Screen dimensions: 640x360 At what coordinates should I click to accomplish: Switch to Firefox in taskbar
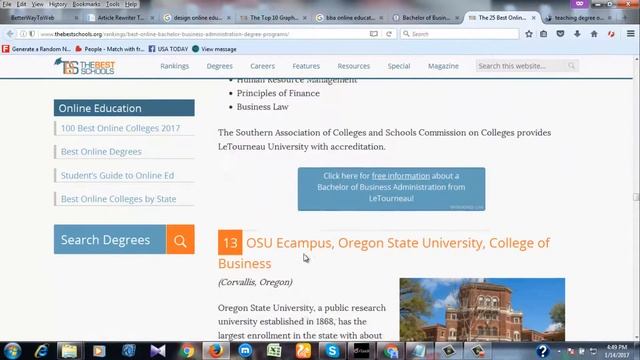[x=216, y=351]
